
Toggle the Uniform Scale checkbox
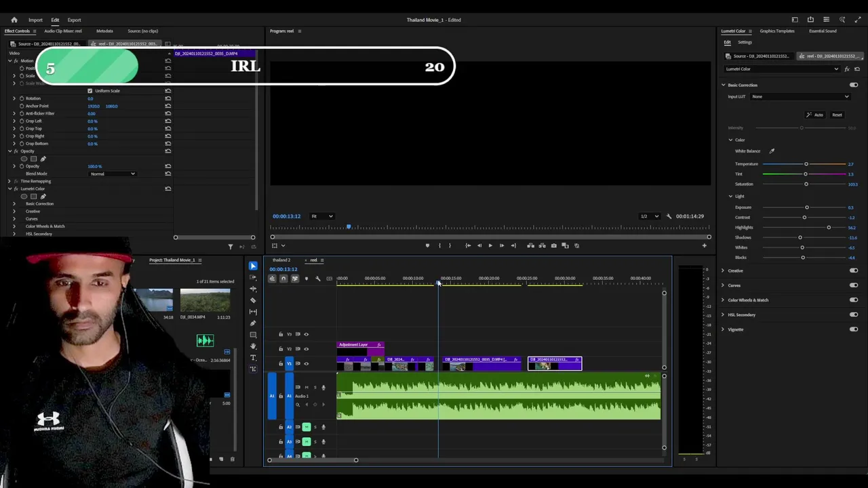tap(90, 91)
